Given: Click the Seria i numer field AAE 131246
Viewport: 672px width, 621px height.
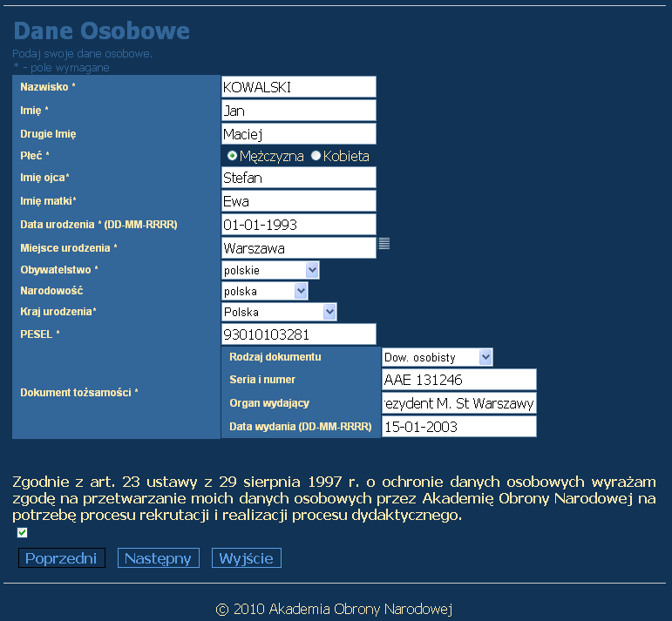Looking at the screenshot, I should click(x=459, y=380).
